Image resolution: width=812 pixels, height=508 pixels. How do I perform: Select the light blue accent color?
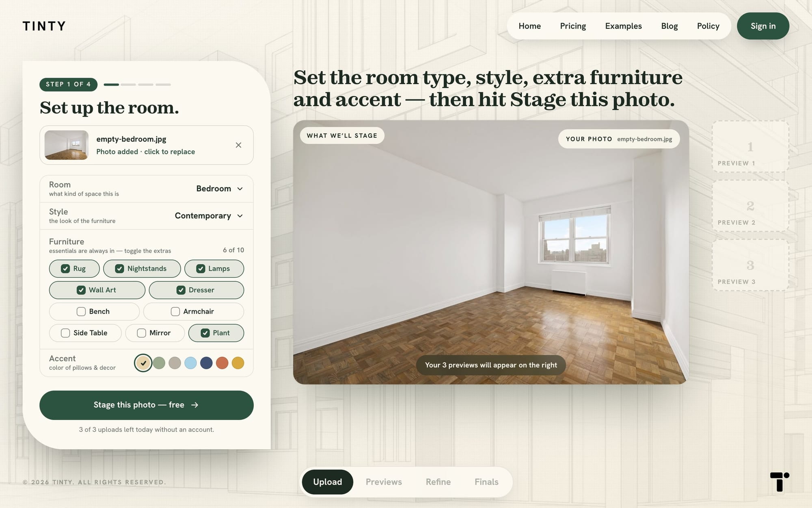(190, 363)
